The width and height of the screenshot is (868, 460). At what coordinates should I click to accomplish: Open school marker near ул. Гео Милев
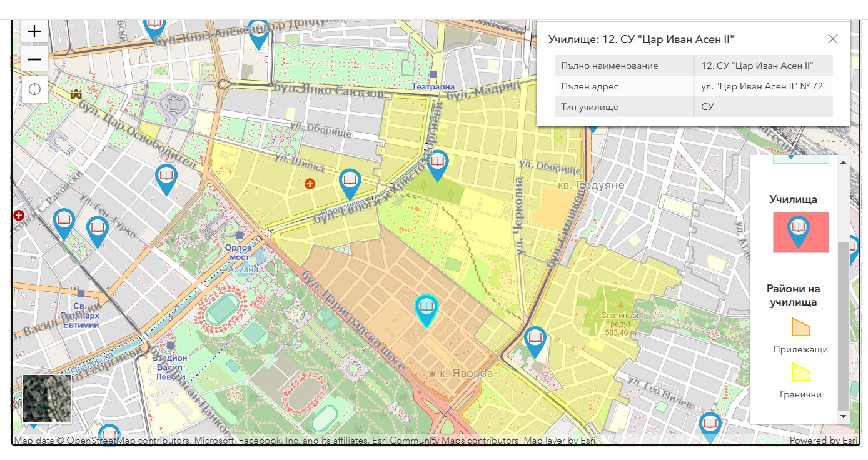tap(710, 427)
